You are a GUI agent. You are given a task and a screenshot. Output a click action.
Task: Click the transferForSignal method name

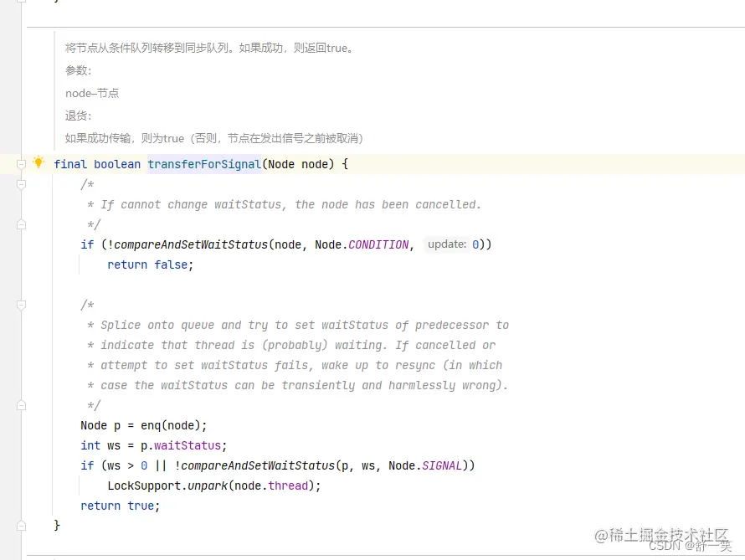tap(204, 164)
